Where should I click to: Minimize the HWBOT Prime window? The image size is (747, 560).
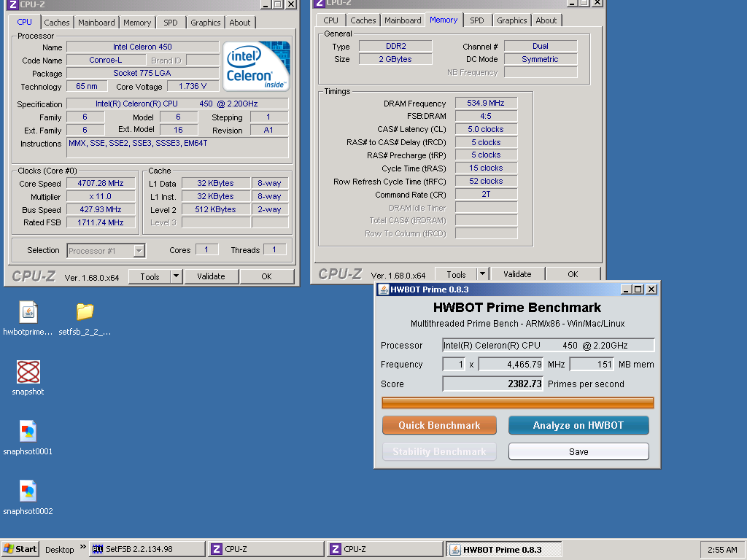click(x=627, y=289)
